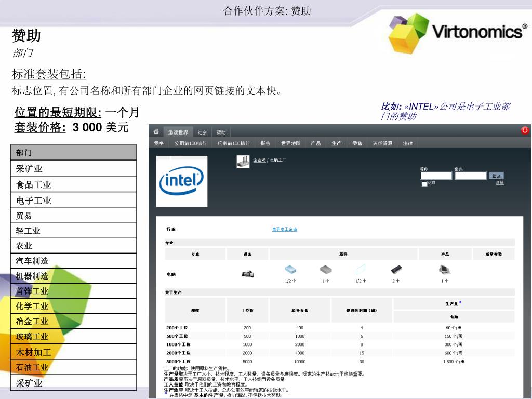Select the 机器制造 row in the department table
Viewport: 532px width, 399px height.
point(73,276)
